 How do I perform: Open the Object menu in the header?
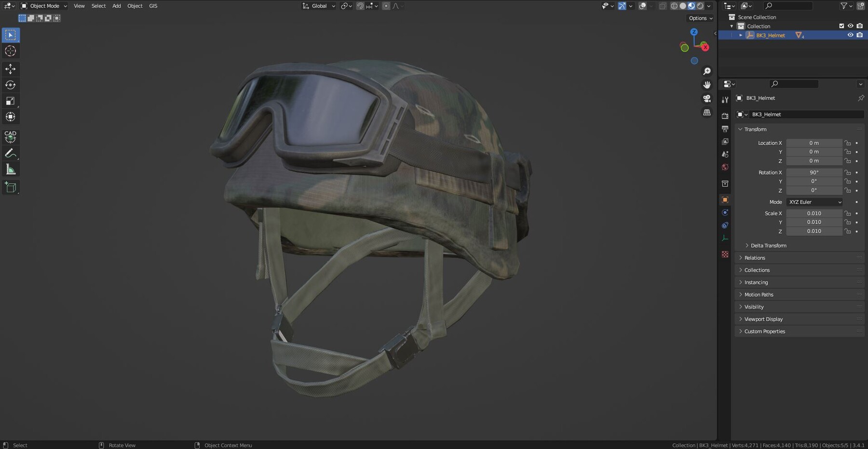135,6
